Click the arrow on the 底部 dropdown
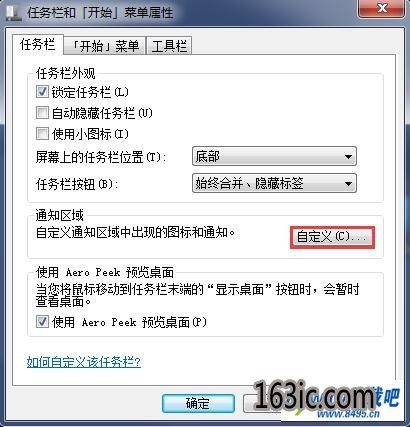 click(x=348, y=156)
